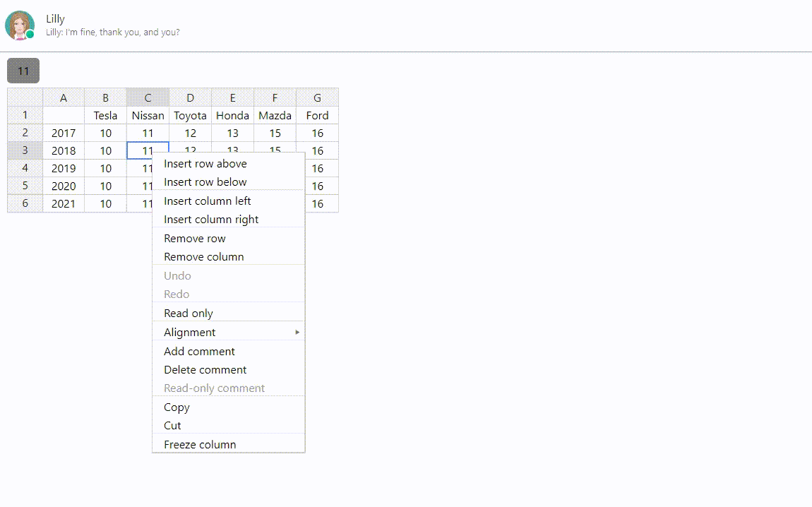812x507 pixels.
Task: Click the Honda cell
Action: [x=232, y=116]
